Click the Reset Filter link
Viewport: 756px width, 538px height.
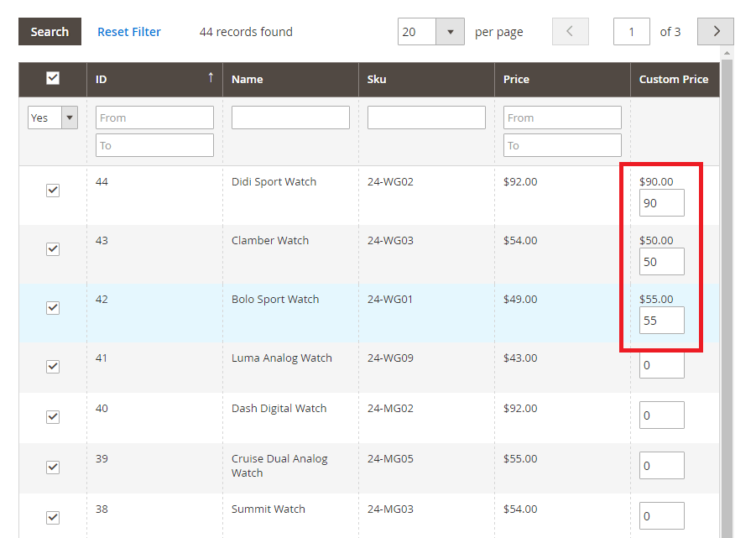(129, 32)
